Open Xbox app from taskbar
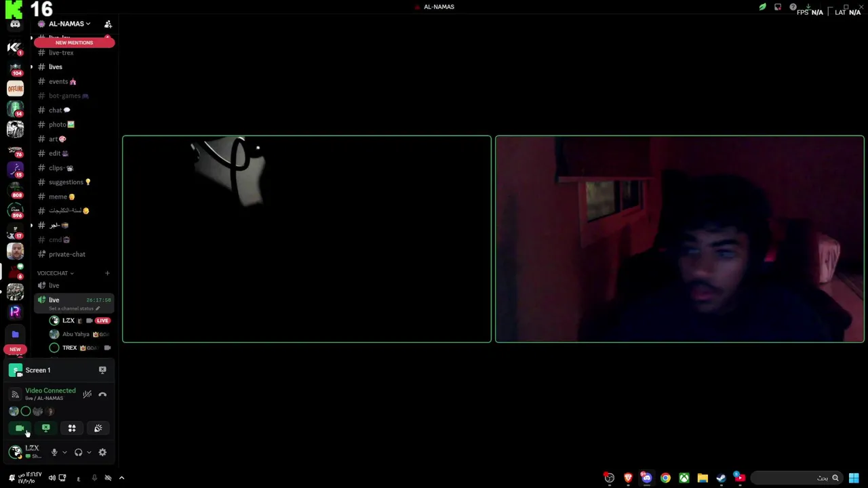 coord(684,478)
